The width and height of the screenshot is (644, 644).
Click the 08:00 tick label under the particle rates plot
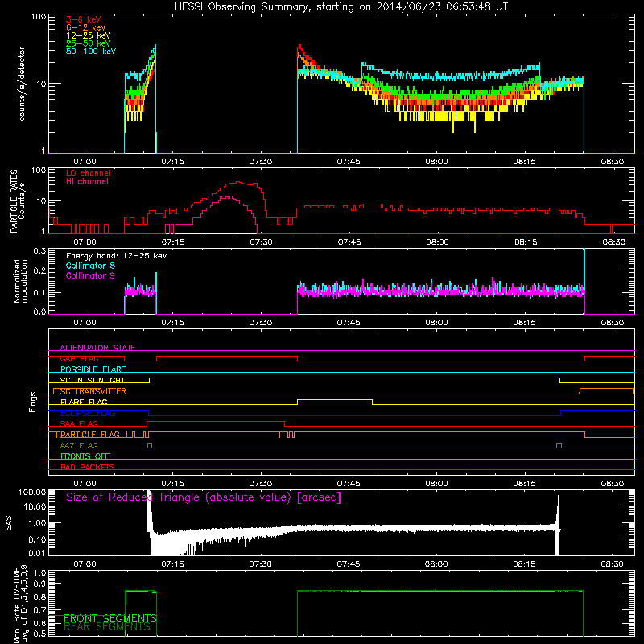tap(437, 242)
